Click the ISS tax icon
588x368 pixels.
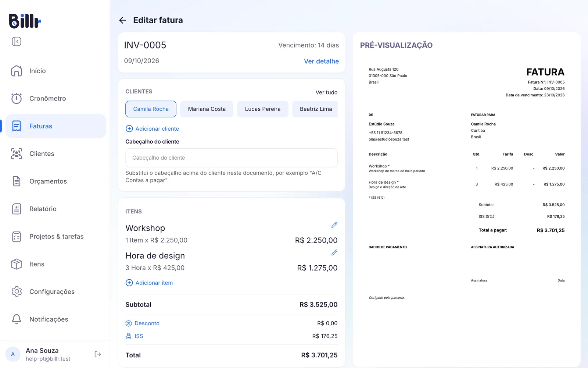(x=129, y=336)
